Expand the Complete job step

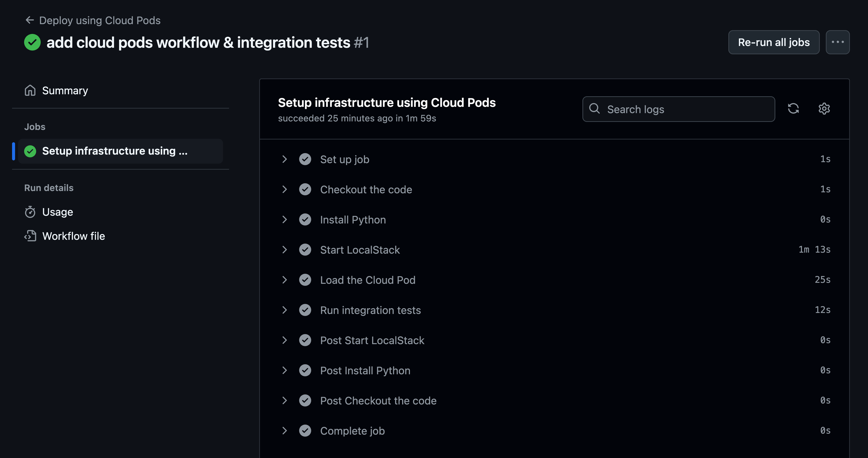[285, 431]
